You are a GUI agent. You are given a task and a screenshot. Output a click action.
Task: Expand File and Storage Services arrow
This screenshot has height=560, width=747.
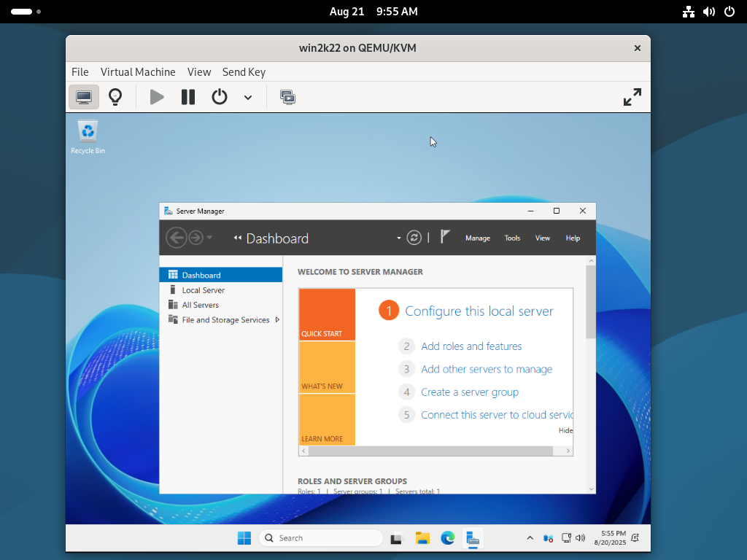(277, 320)
